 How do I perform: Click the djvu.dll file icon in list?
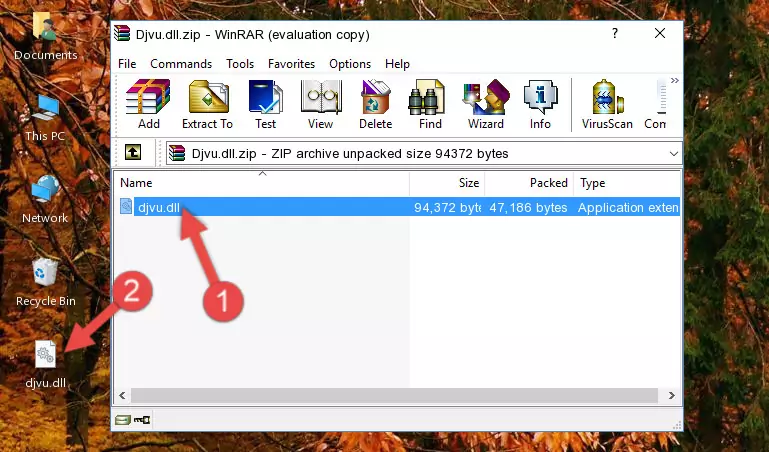[x=126, y=207]
